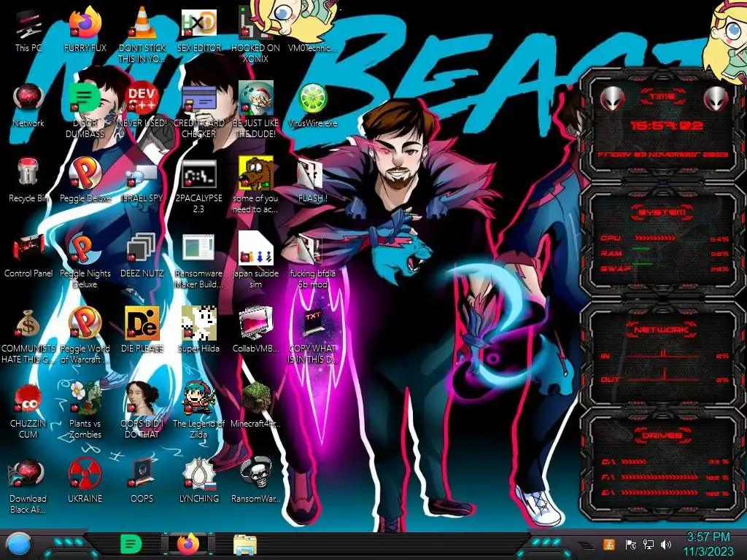Image resolution: width=747 pixels, height=560 pixels.
Task: Click the 15:57:02 clock readout
Action: pos(666,125)
